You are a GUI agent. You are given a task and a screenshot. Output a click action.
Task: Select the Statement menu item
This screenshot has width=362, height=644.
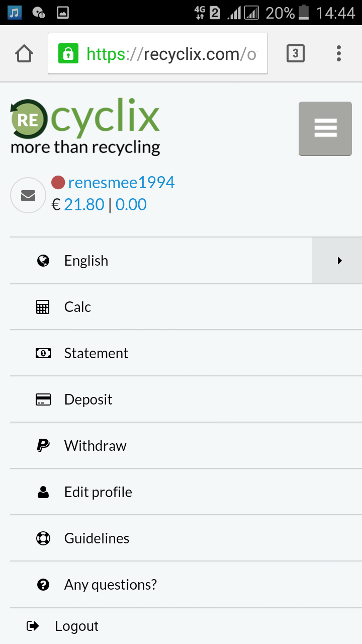tap(96, 353)
